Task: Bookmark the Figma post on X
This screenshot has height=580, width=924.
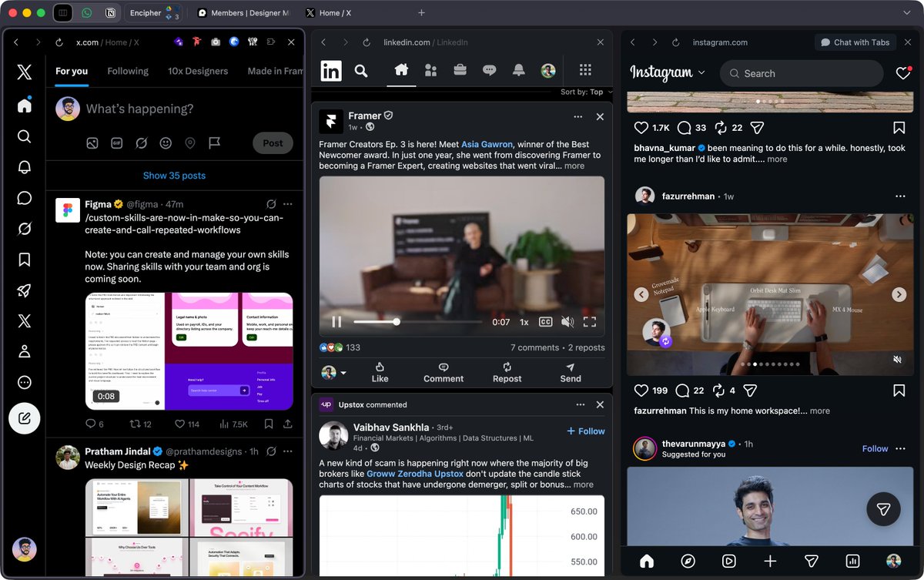Action: pyautogui.click(x=268, y=424)
